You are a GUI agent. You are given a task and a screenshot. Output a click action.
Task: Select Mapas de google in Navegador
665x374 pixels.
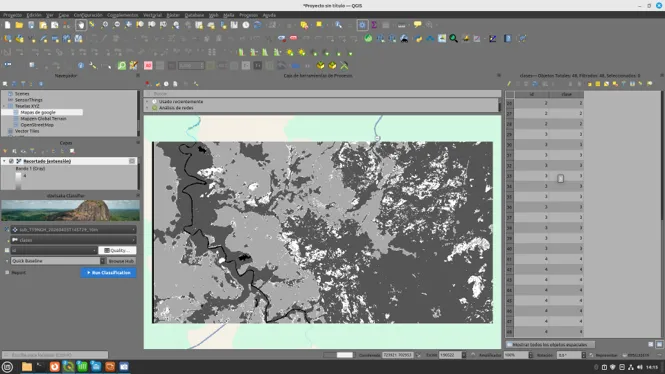[x=38, y=112]
